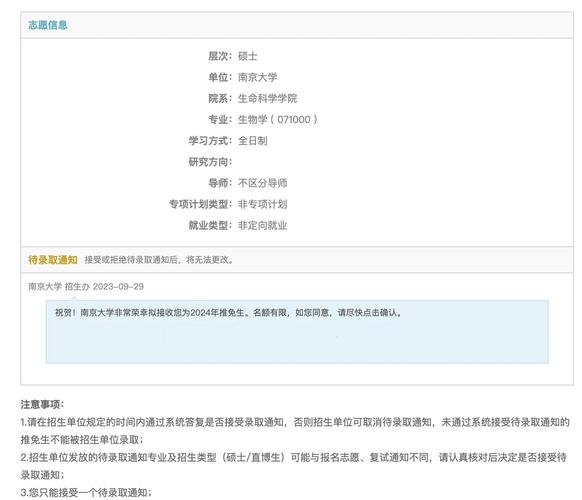The image size is (582, 500).
Task: Click the 单位 value 南京大学
Action: pyautogui.click(x=258, y=77)
